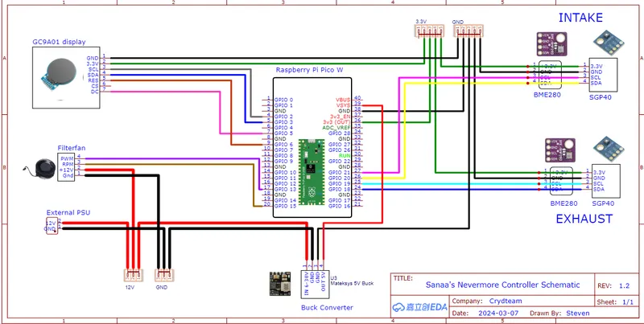
Task: Click the green Pico W board image
Action: [312, 172]
